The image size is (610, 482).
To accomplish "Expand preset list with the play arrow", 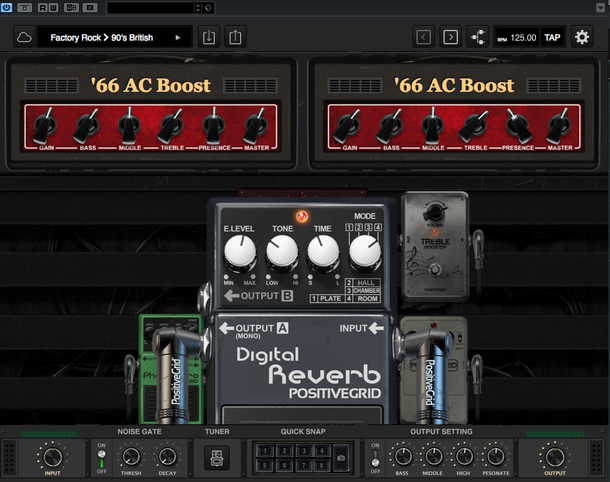I will click(178, 38).
